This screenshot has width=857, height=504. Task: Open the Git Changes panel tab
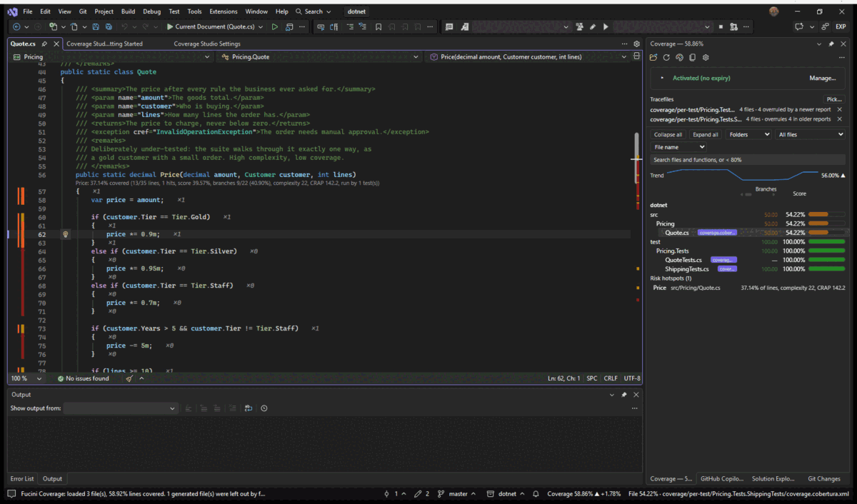click(x=823, y=479)
